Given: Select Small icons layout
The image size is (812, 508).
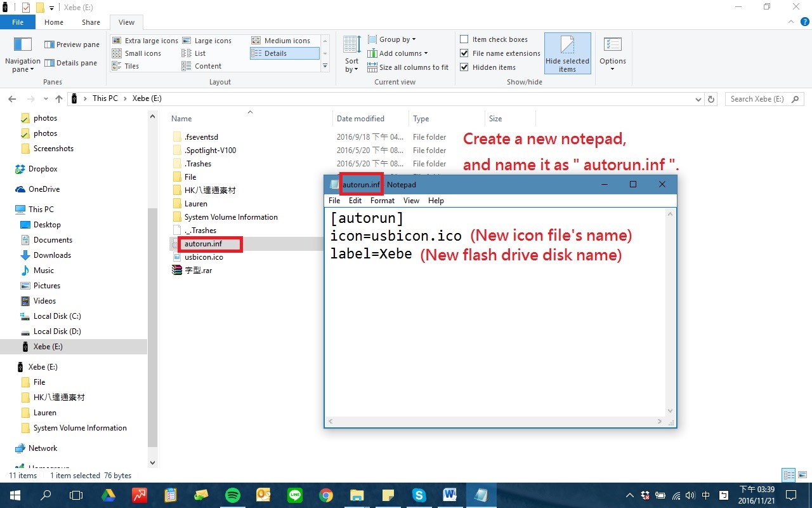Looking at the screenshot, I should [136, 53].
